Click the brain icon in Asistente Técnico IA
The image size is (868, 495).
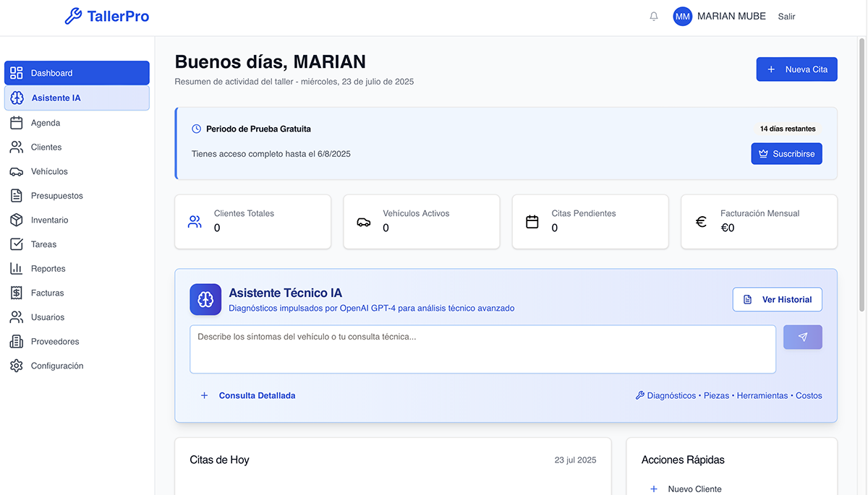point(205,299)
